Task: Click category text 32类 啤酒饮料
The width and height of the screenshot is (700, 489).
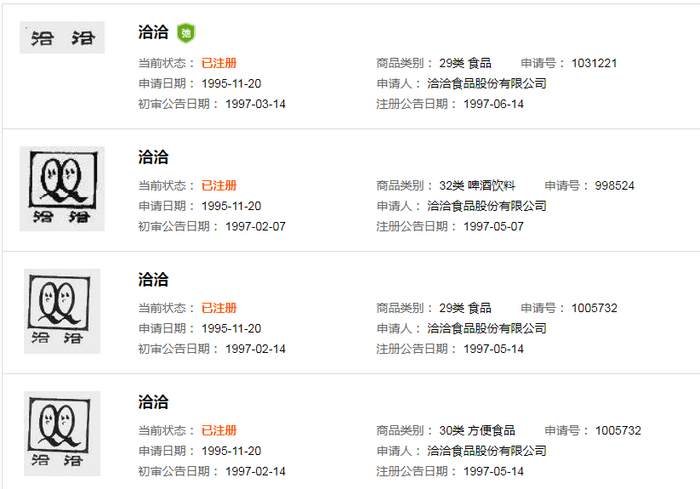Action: 477,186
